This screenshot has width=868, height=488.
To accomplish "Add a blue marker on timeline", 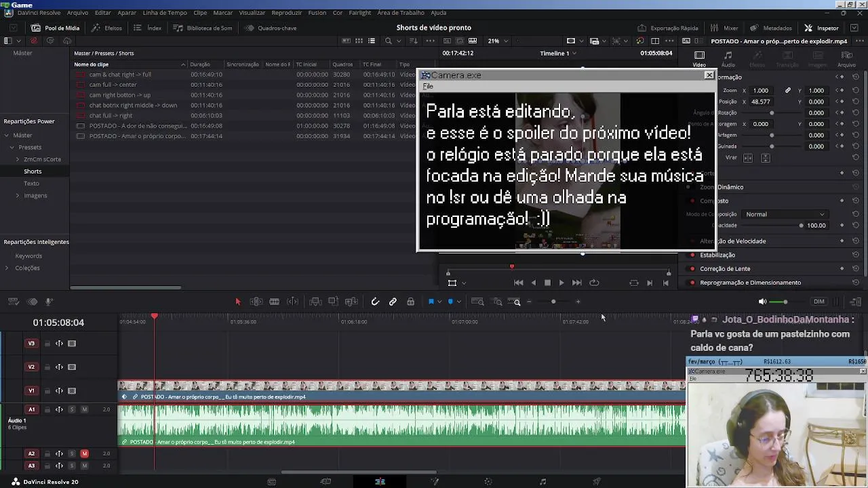I will coord(450,302).
